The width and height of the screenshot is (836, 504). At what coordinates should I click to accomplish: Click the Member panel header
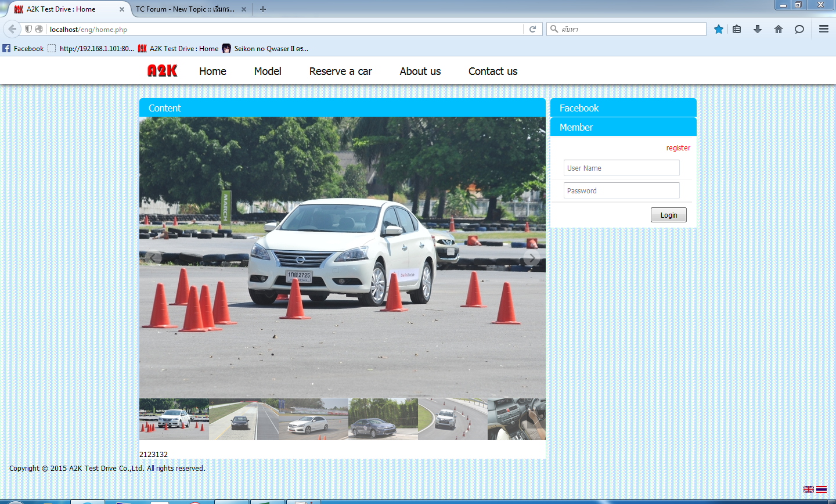click(x=624, y=127)
